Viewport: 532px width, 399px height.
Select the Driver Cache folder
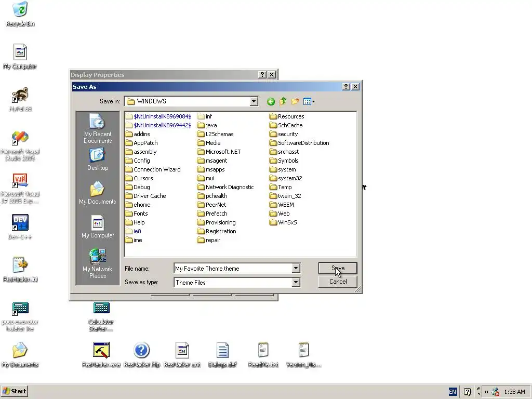[145, 196]
